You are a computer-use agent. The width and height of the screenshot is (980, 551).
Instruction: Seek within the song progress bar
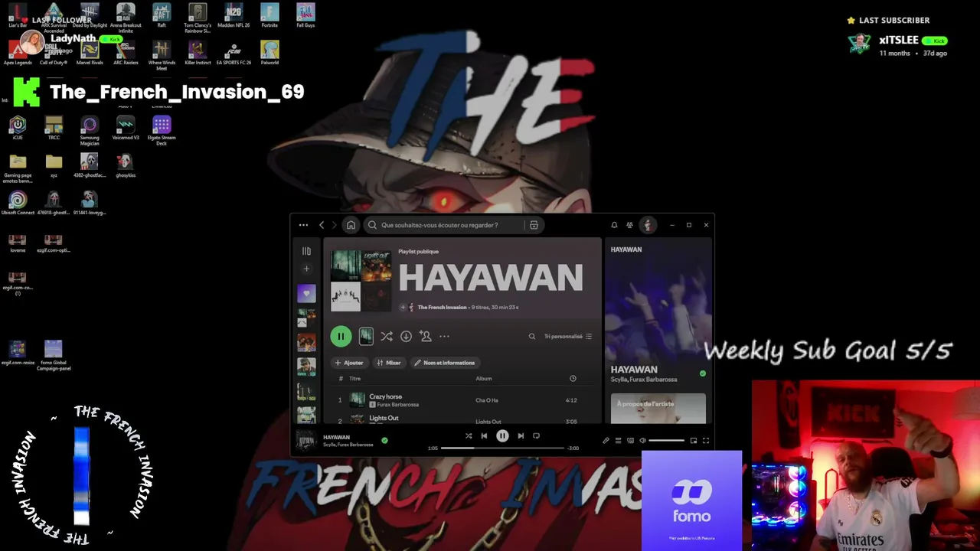(502, 448)
